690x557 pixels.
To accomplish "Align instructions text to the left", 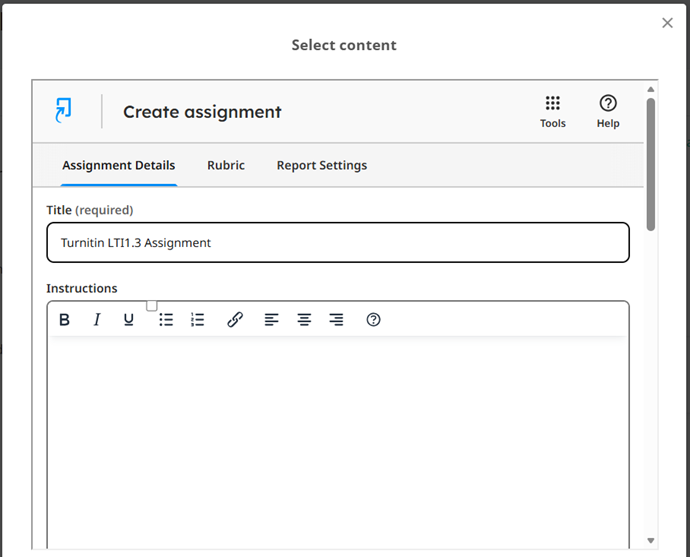I will pyautogui.click(x=271, y=320).
